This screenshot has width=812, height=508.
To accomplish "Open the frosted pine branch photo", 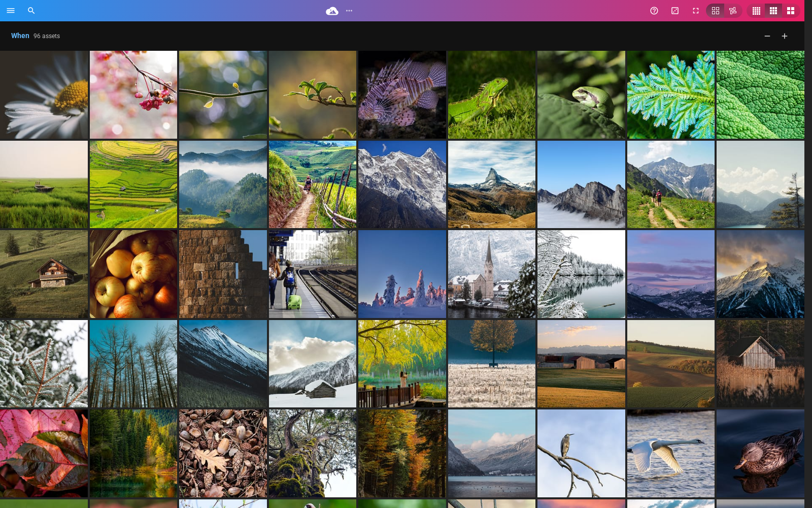I will point(44,364).
